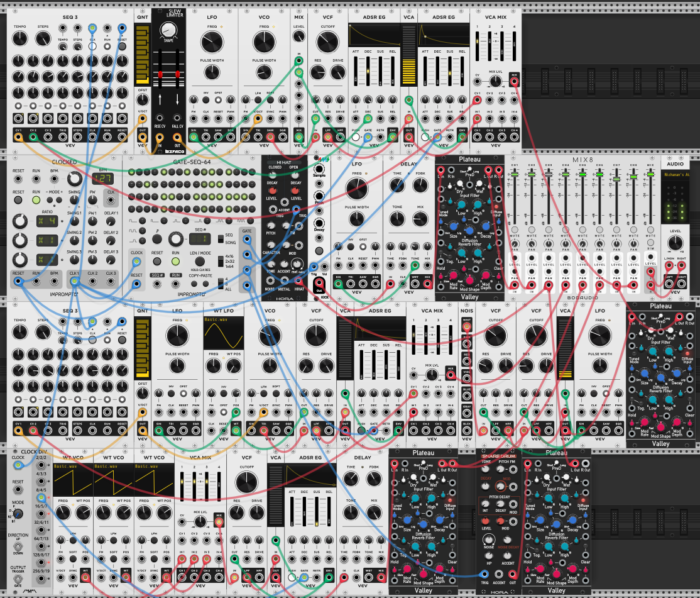700x598 pixels.
Task: Click the CH1 fader on MIX8
Action: [515, 174]
